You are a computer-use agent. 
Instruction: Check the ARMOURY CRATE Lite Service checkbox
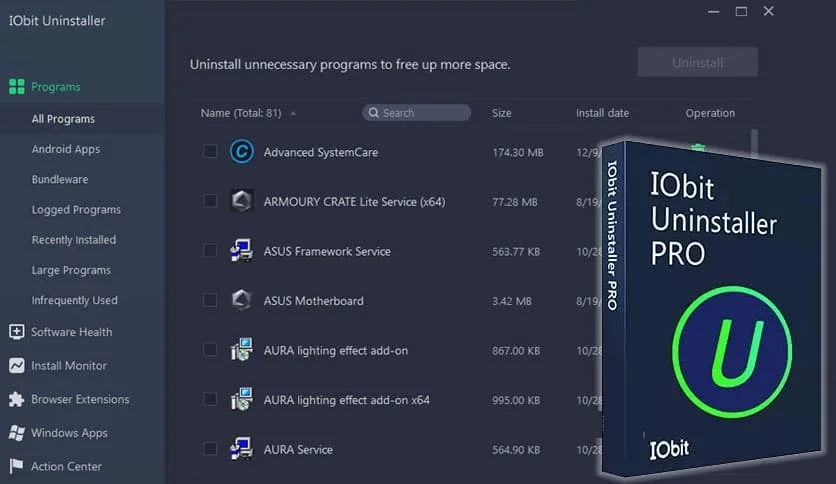point(210,201)
